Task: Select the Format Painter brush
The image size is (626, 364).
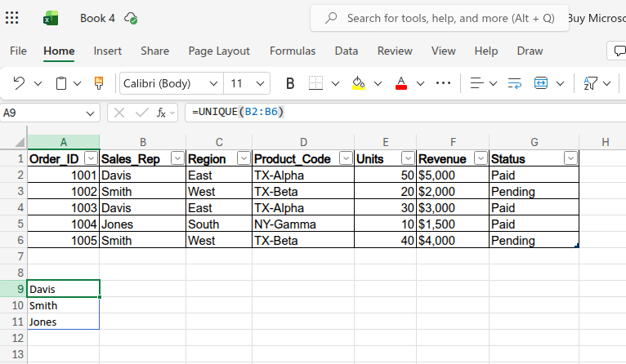Action: click(x=99, y=83)
